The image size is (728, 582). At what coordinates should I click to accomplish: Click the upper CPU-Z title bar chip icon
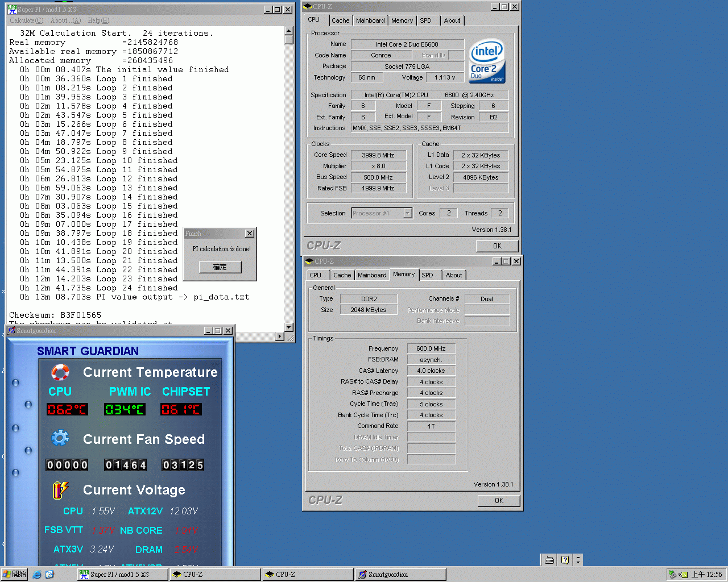(x=308, y=7)
